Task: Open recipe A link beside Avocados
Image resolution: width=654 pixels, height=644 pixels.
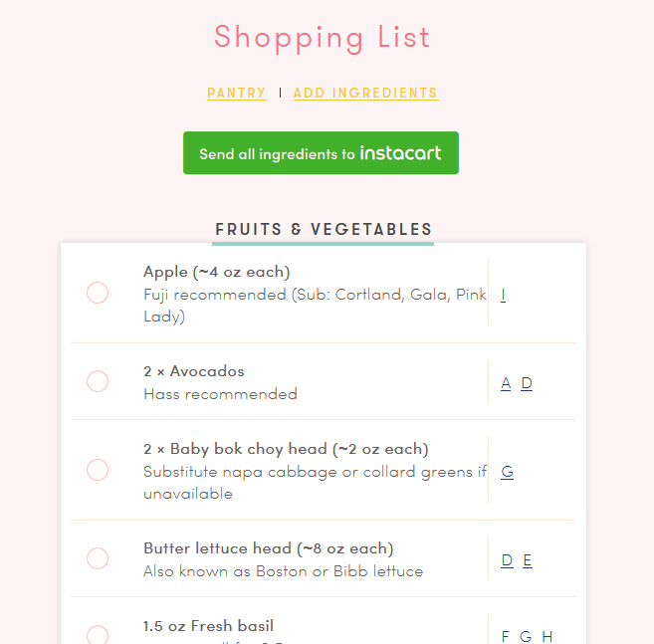Action: [506, 383]
